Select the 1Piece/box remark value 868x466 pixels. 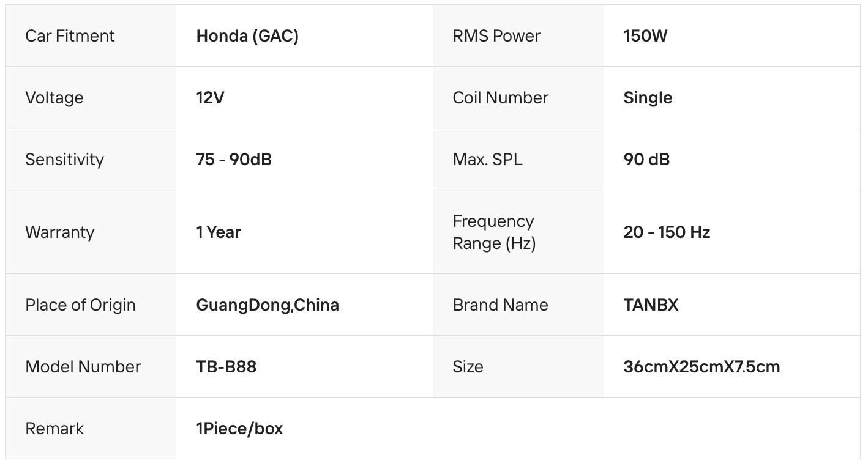click(239, 429)
